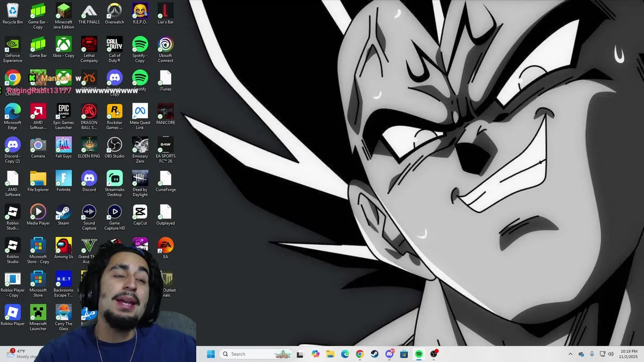Open Fall Guys desktop shortcut
The height and width of the screenshot is (362, 644).
pyautogui.click(x=63, y=148)
